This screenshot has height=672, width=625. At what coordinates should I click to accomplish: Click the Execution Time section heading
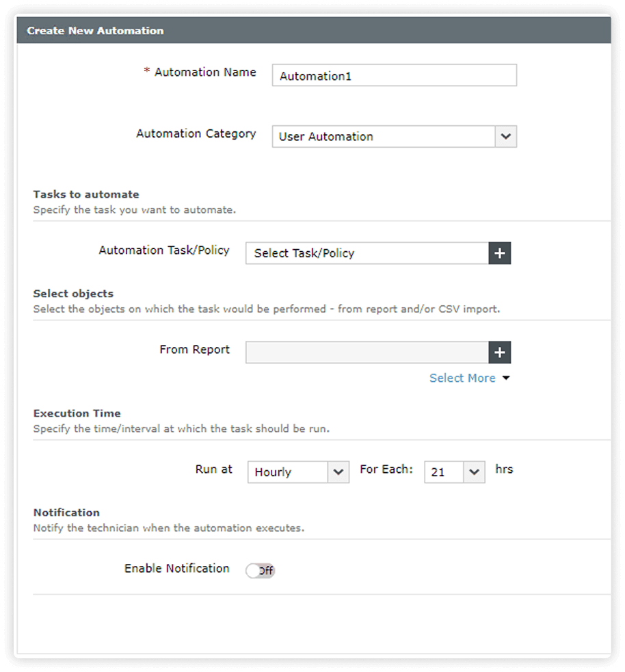coord(77,413)
